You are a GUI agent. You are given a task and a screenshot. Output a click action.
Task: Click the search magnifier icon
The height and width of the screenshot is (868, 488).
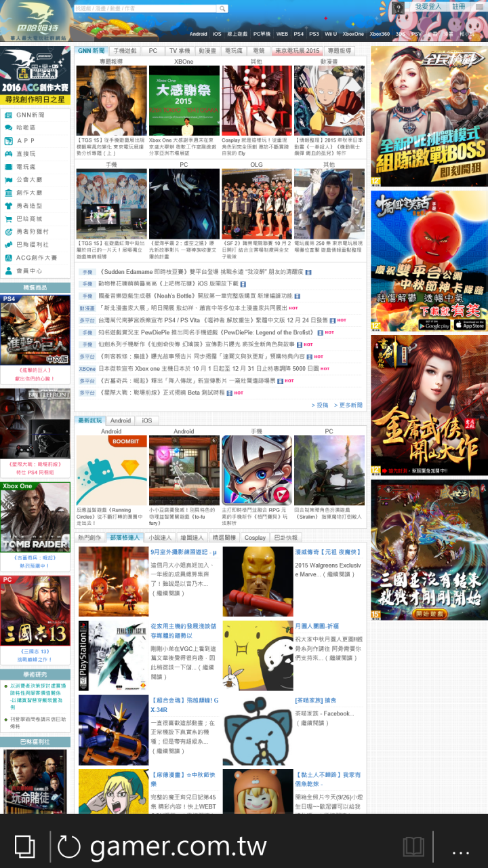[222, 9]
